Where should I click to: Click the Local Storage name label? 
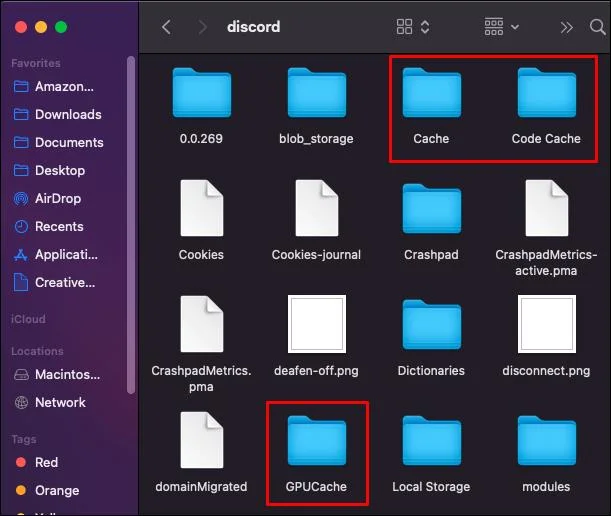(x=431, y=487)
